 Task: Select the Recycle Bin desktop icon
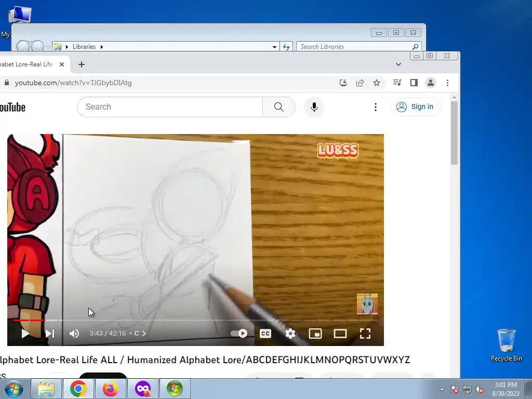click(506, 345)
